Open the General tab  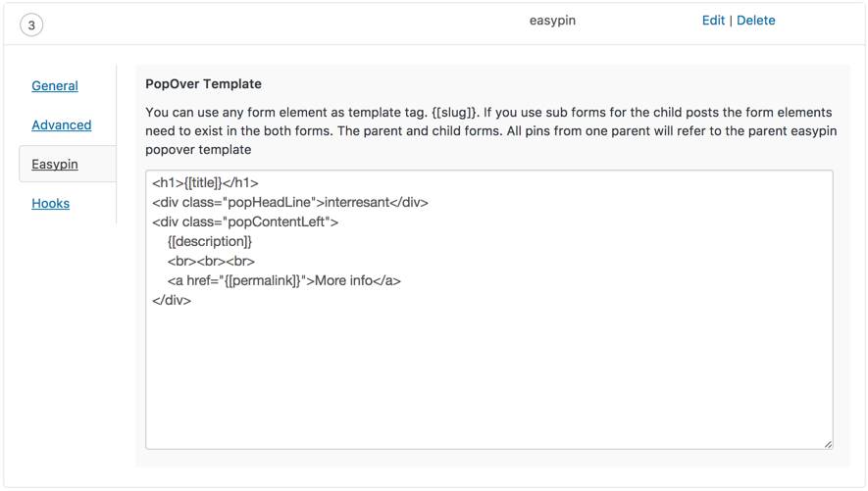coord(55,85)
